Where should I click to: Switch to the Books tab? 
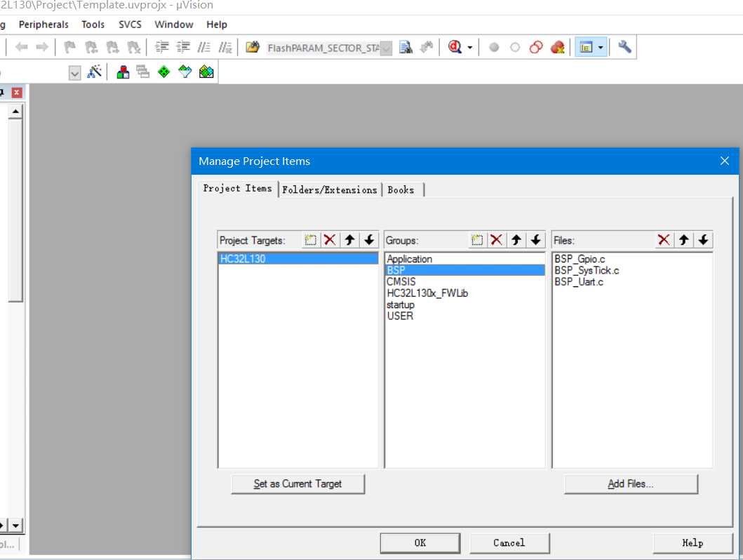(x=401, y=190)
